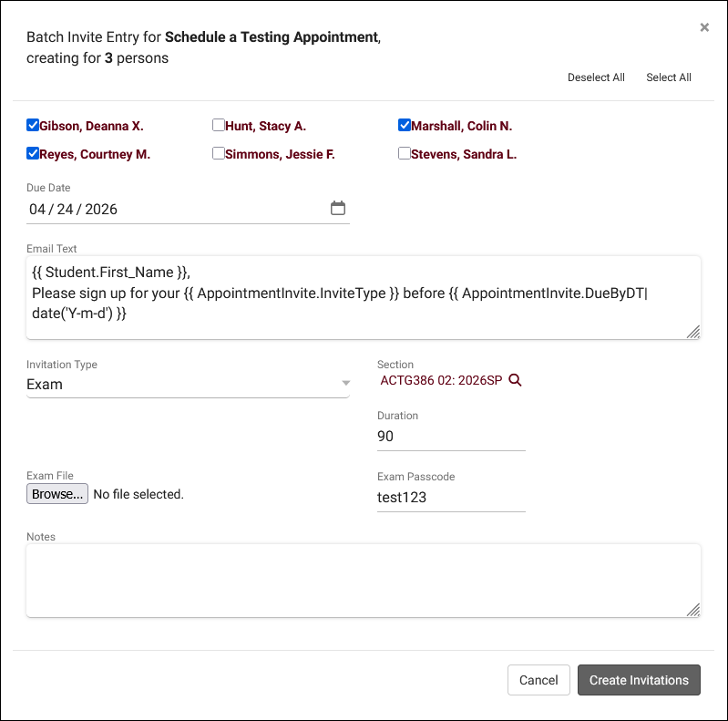728x721 pixels.
Task: Focus the Duration input field
Action: click(451, 437)
